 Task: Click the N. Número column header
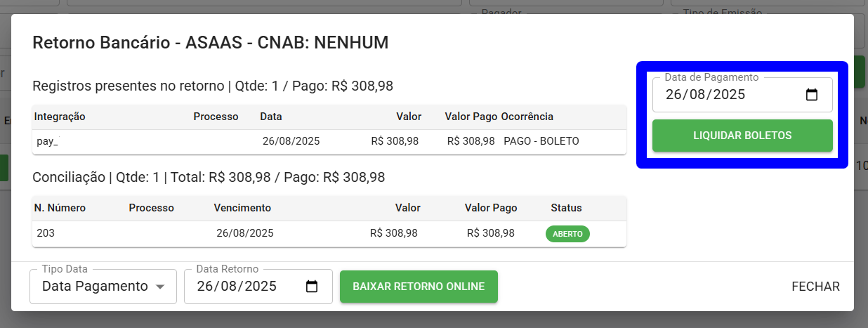pyautogui.click(x=60, y=208)
